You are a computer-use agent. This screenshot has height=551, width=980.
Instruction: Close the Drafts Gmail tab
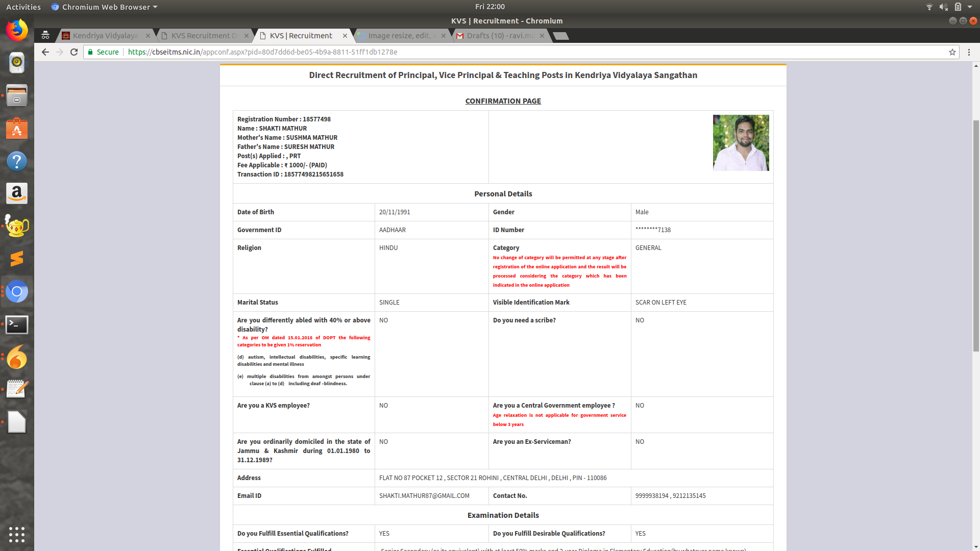(x=542, y=36)
